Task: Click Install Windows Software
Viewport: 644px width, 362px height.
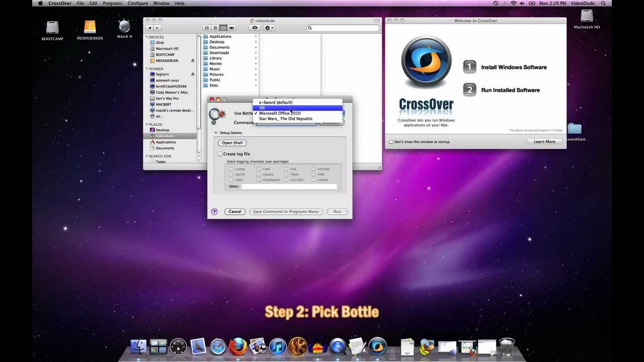Action: pyautogui.click(x=505, y=67)
